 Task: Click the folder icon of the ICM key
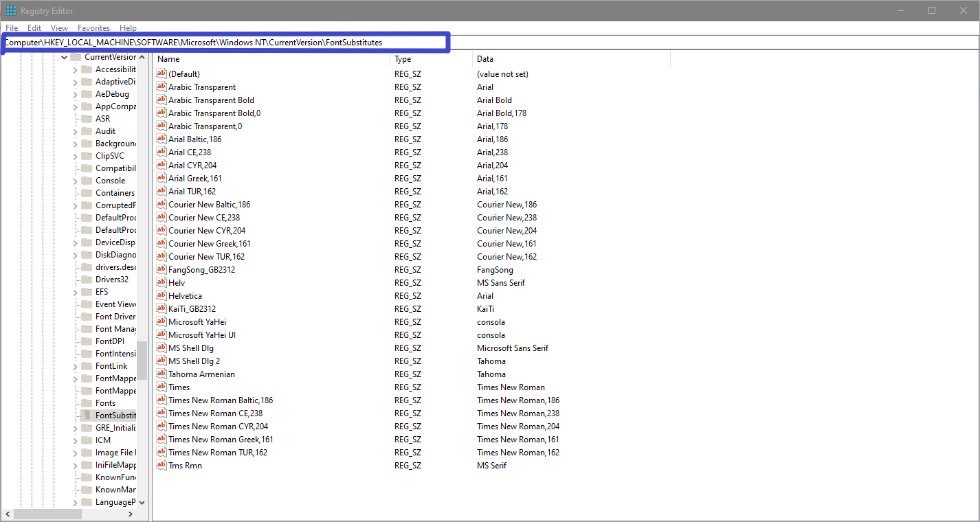87,440
